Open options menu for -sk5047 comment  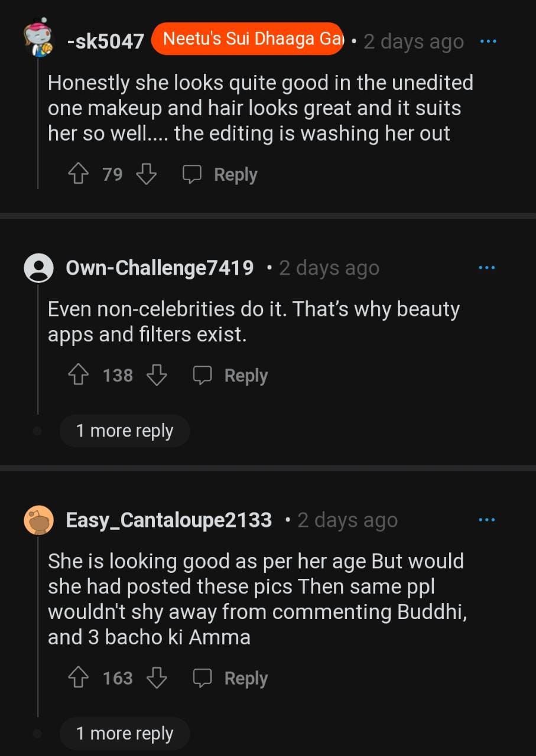488,41
